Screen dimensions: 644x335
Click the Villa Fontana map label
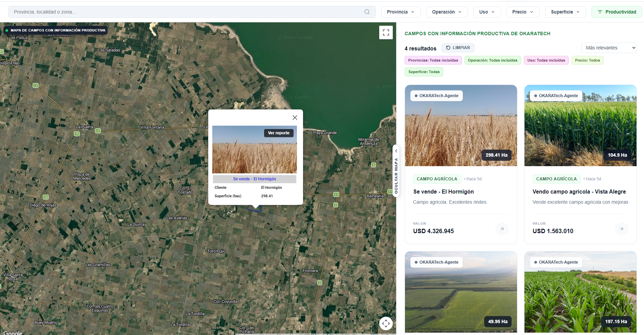click(x=152, y=127)
